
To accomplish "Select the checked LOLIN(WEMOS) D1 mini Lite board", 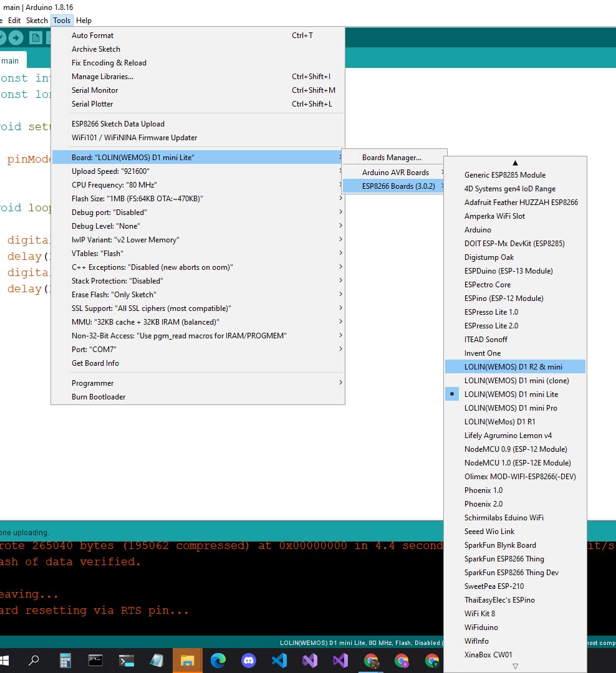I will (515, 394).
